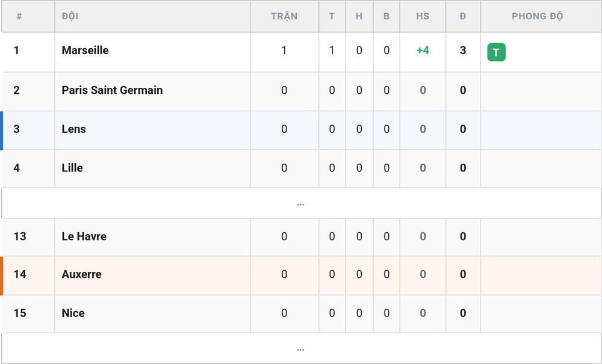Expand hidden rows between Lille and Le Havre
The width and height of the screenshot is (602, 364).
pyautogui.click(x=300, y=205)
